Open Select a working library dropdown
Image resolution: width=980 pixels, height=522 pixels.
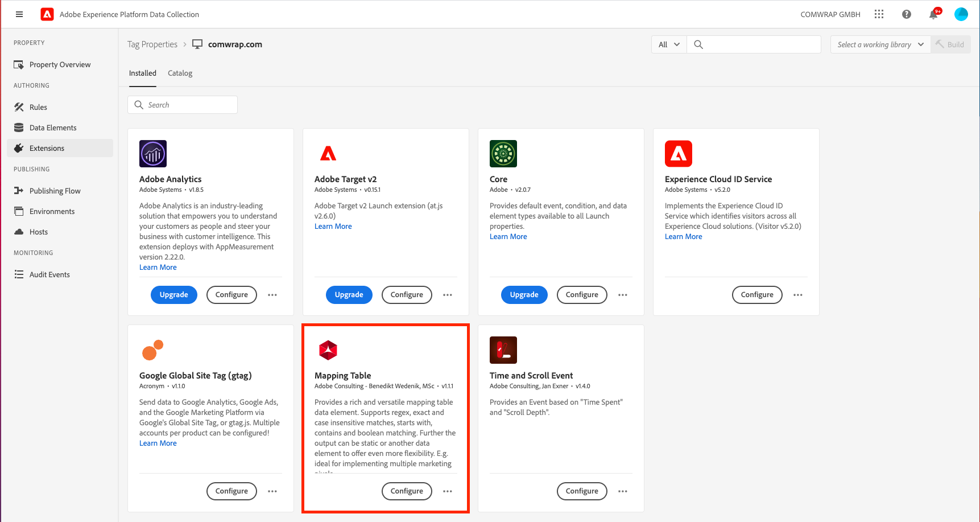click(x=880, y=44)
